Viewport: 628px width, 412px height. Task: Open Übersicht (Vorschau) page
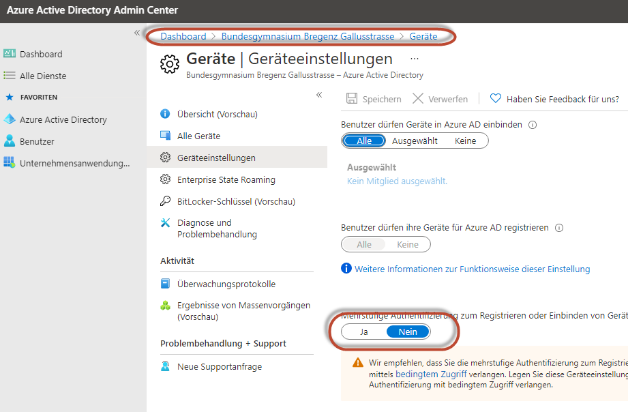(x=217, y=114)
